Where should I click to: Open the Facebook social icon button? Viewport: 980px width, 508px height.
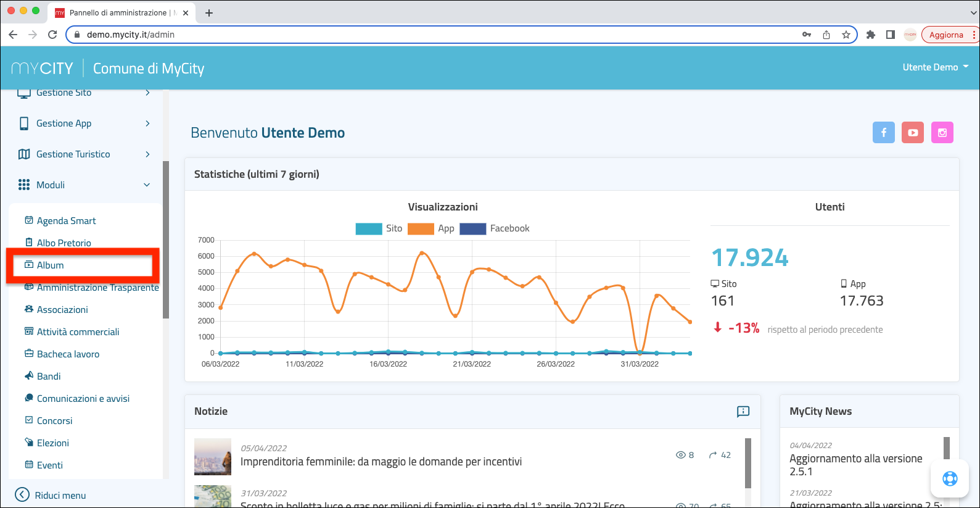[x=883, y=132]
